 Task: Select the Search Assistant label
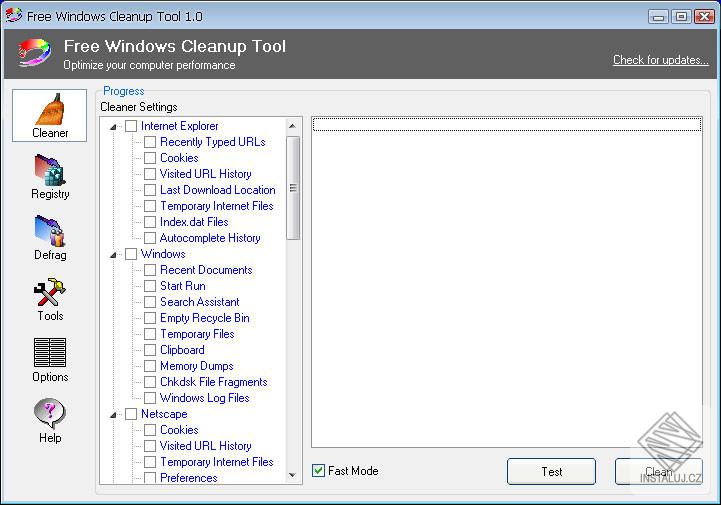tap(200, 302)
